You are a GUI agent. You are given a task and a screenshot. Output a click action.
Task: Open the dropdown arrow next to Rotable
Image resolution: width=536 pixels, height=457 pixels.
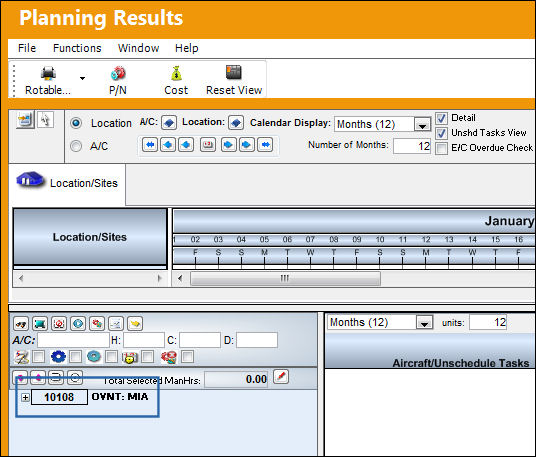[82, 78]
